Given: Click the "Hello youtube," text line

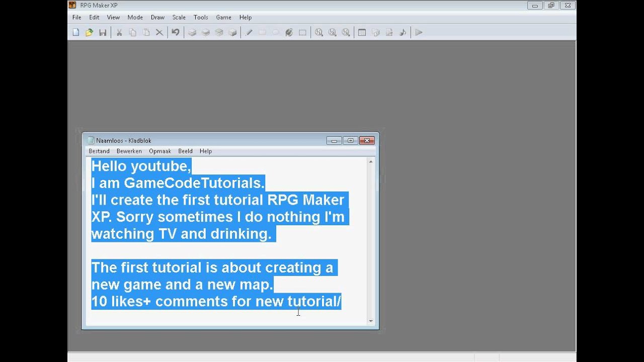Looking at the screenshot, I should click(141, 166).
